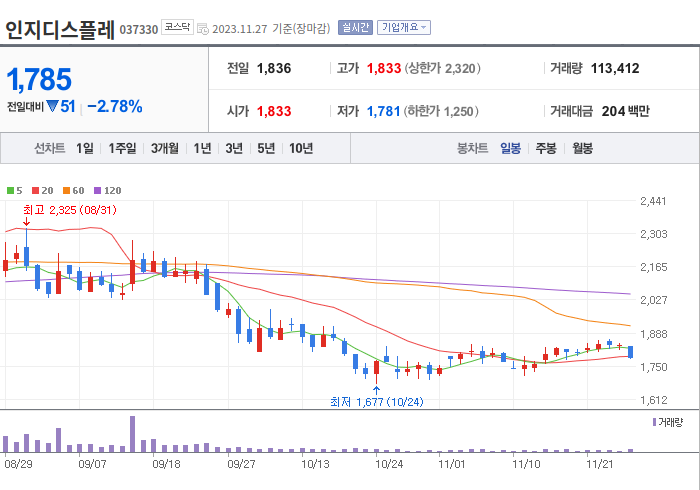Screen dimensions: 700x490
Task: Click the 09/18 date axis label
Action: [167, 464]
